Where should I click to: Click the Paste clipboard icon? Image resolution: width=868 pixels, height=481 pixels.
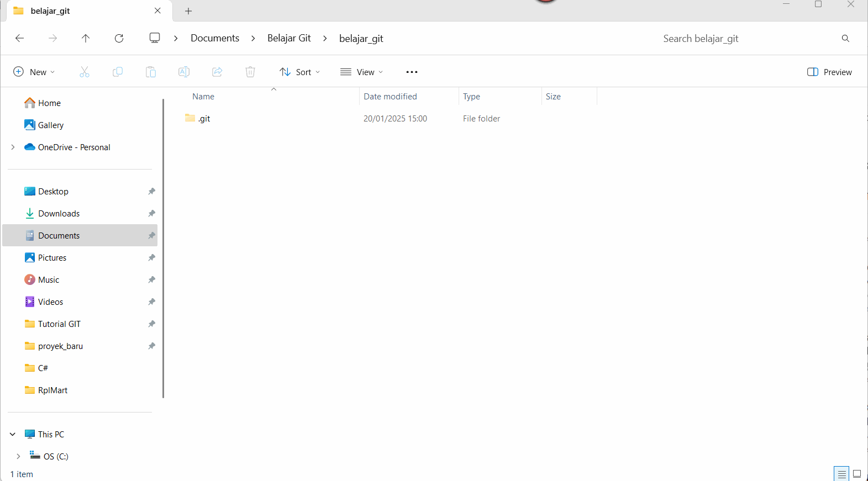[151, 72]
